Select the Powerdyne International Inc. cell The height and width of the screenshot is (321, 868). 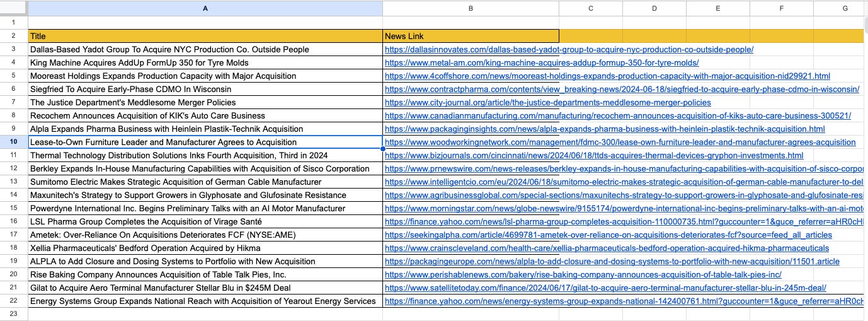point(205,208)
